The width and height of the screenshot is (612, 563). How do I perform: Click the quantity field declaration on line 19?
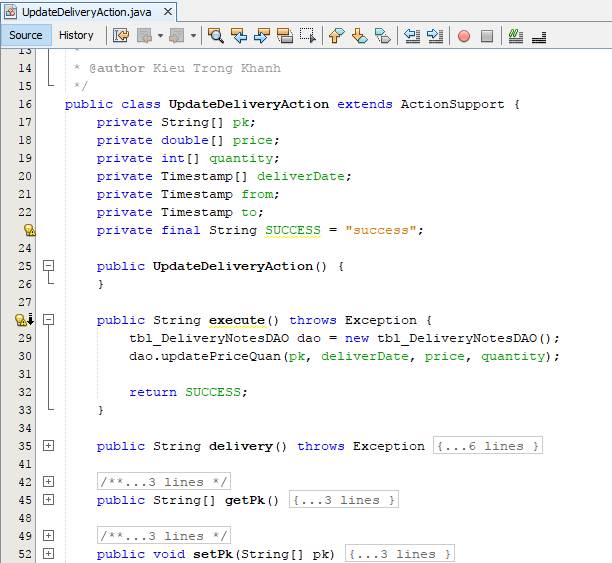(x=241, y=159)
